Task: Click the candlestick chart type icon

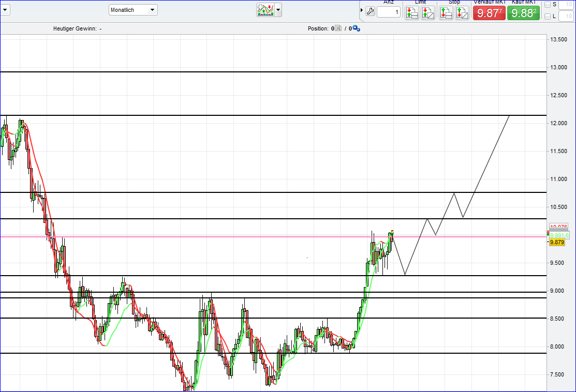Action: point(265,10)
